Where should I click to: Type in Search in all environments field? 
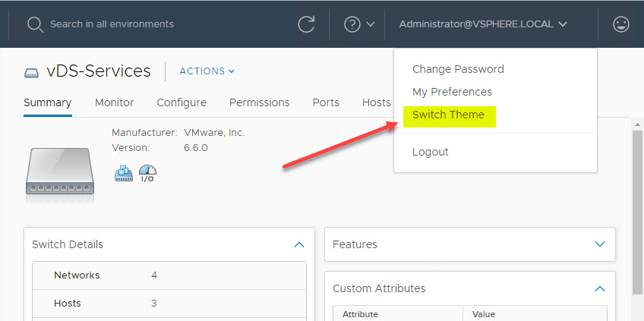point(152,24)
